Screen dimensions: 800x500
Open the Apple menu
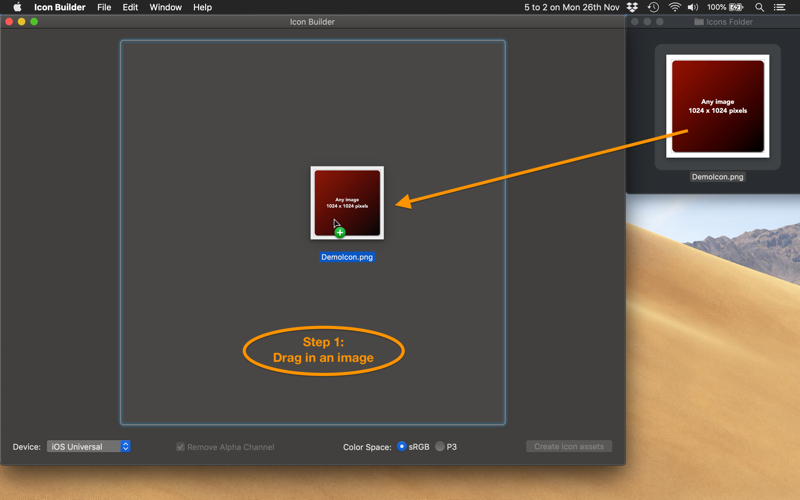[17, 7]
